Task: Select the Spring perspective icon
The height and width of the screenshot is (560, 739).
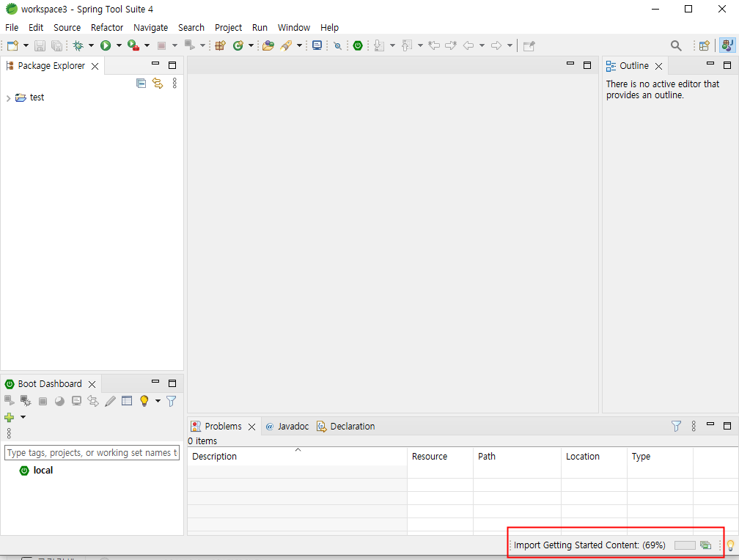Action: 728,45
